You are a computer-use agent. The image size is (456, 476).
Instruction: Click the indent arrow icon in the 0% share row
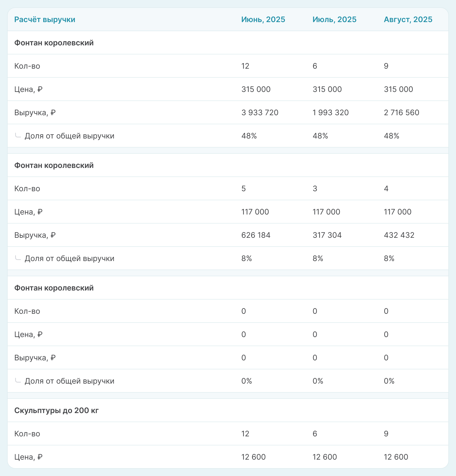[18, 380]
